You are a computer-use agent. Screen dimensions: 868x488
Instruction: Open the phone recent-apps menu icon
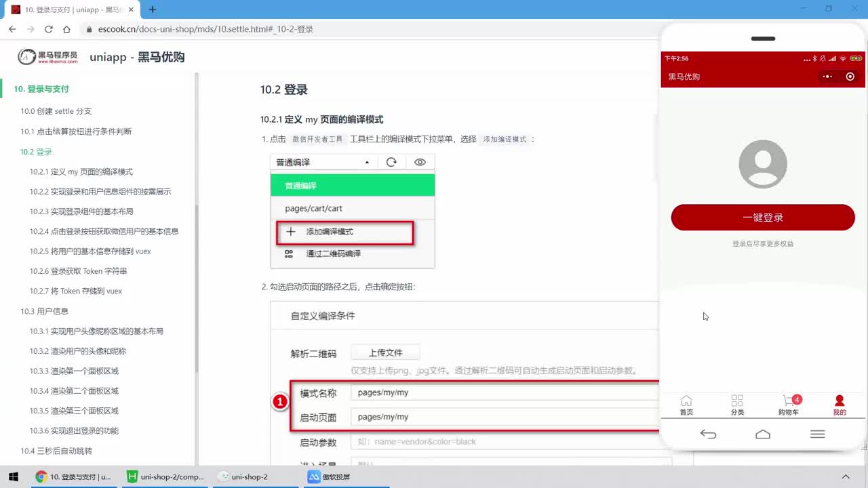point(818,434)
